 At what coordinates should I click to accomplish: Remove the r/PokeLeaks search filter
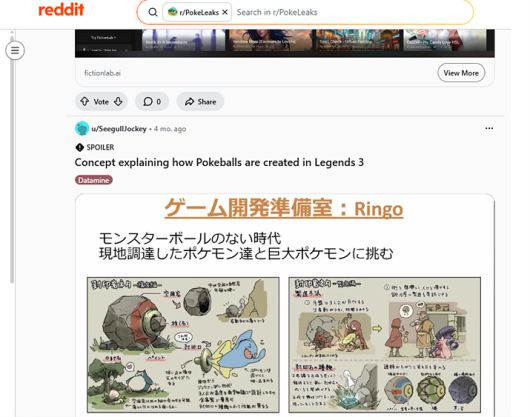click(225, 13)
